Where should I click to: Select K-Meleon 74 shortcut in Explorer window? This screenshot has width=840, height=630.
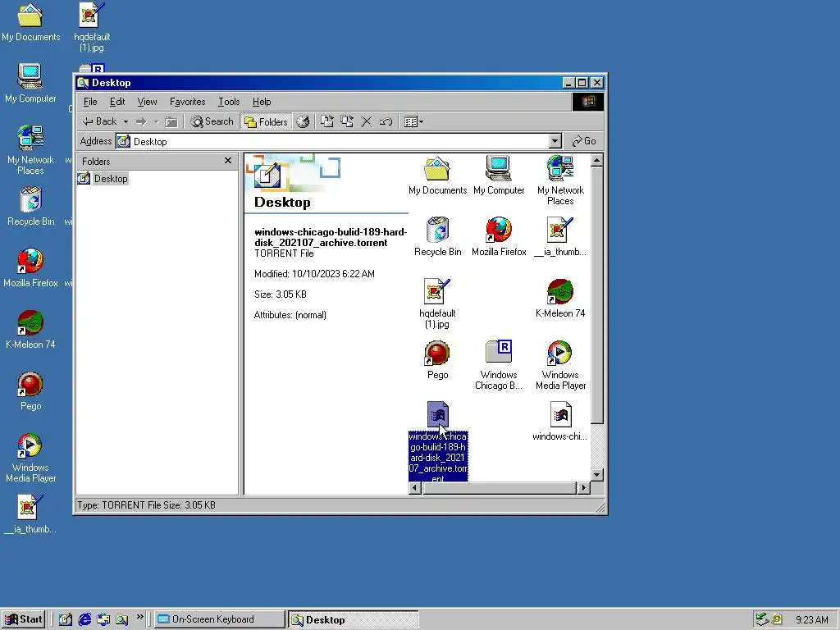pos(560,299)
